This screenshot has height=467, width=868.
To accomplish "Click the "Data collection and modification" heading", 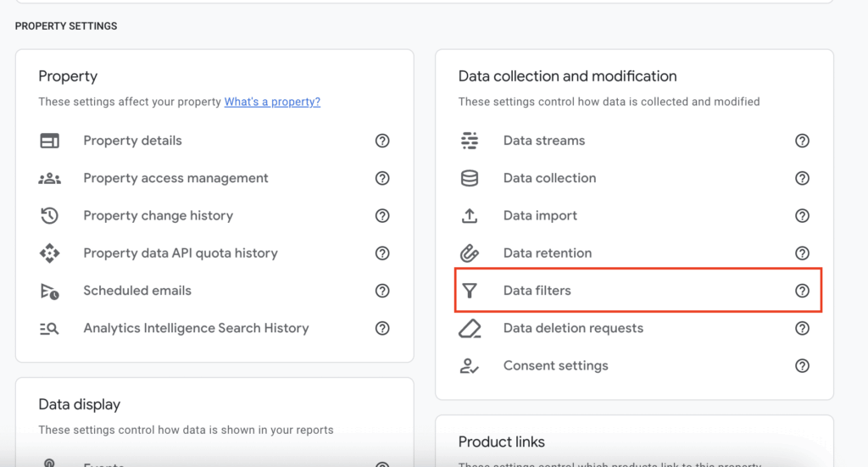I will click(567, 75).
